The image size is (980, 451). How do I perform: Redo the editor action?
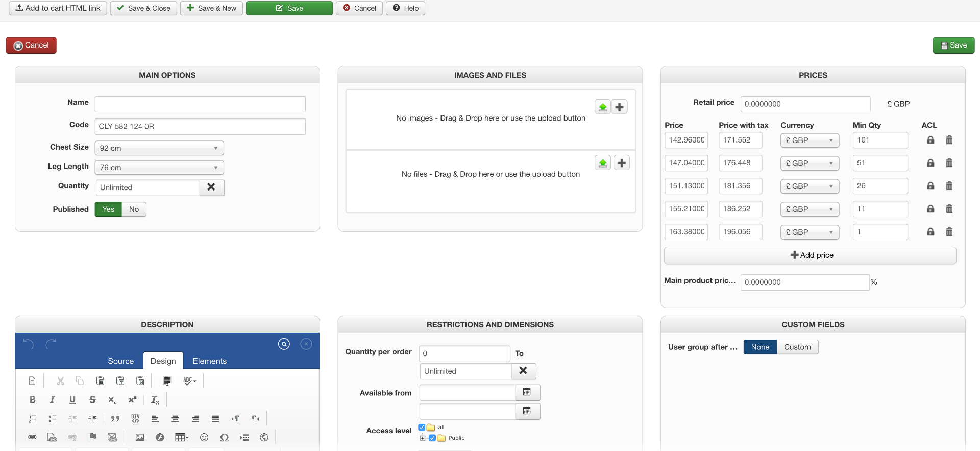51,344
